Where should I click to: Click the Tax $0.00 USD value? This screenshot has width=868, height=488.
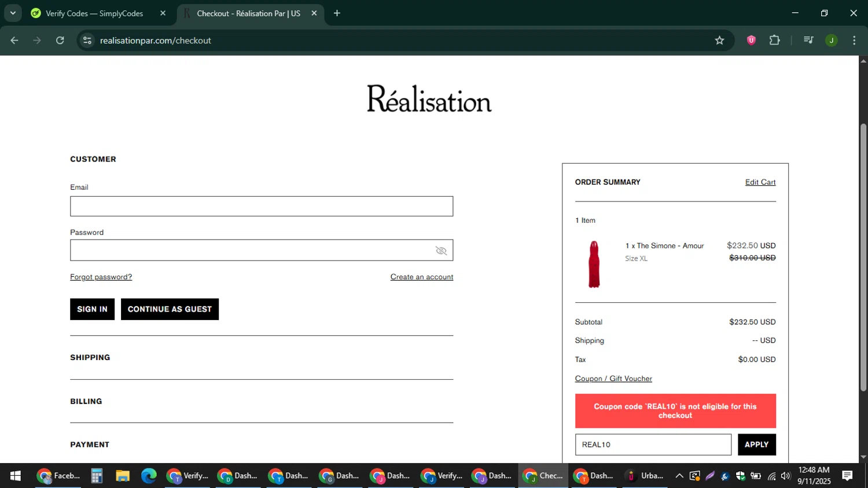757,359
